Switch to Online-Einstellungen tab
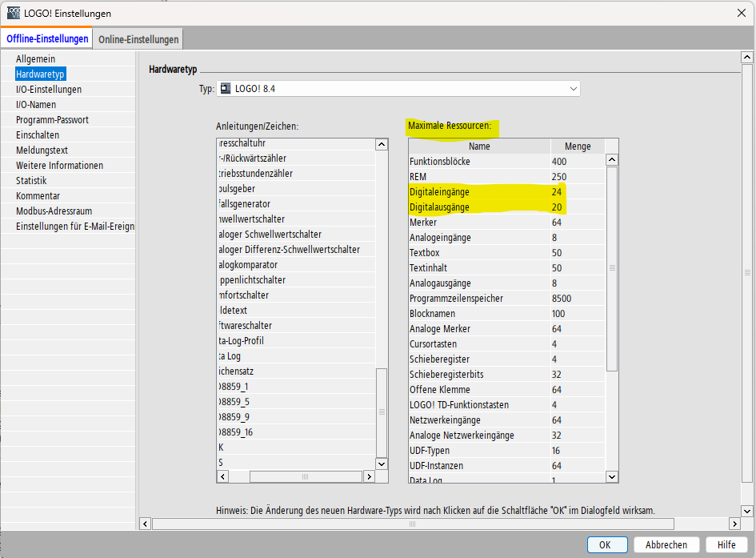The height and width of the screenshot is (558, 756). pos(138,39)
